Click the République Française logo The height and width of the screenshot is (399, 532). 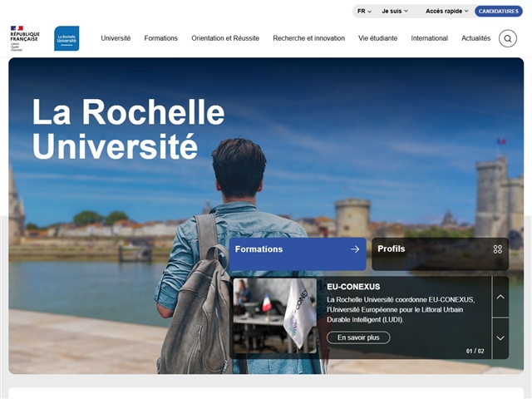[x=24, y=38]
